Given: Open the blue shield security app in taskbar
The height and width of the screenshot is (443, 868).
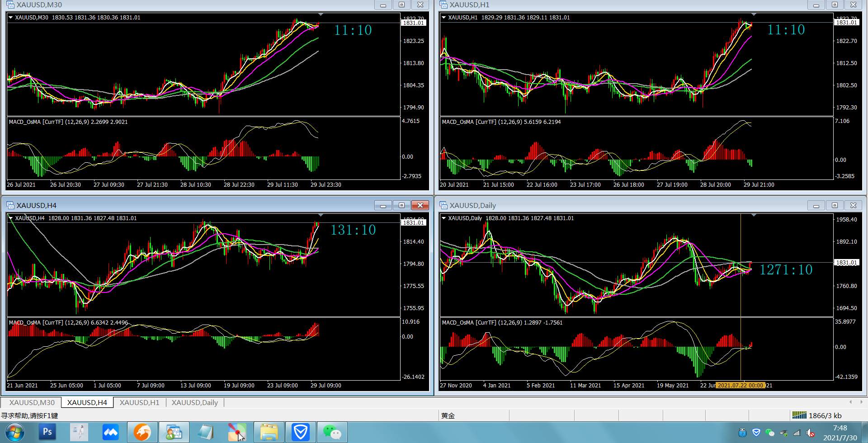Looking at the screenshot, I should [x=300, y=432].
